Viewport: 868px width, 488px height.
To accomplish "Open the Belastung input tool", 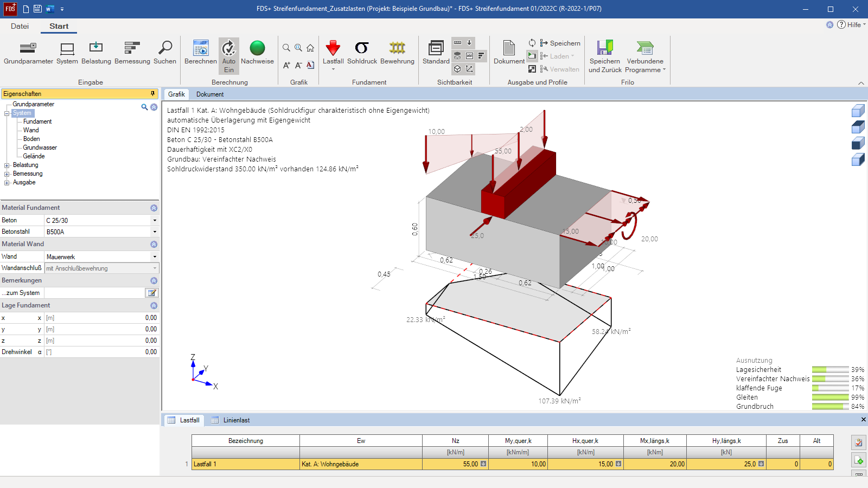I will point(96,53).
